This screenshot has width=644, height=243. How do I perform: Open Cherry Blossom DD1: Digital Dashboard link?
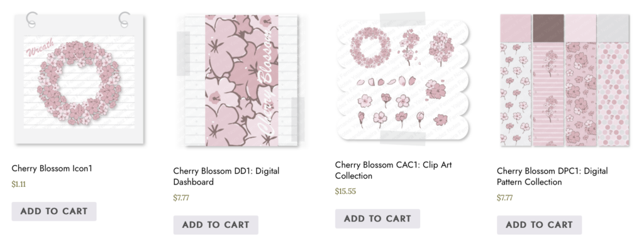click(x=226, y=176)
